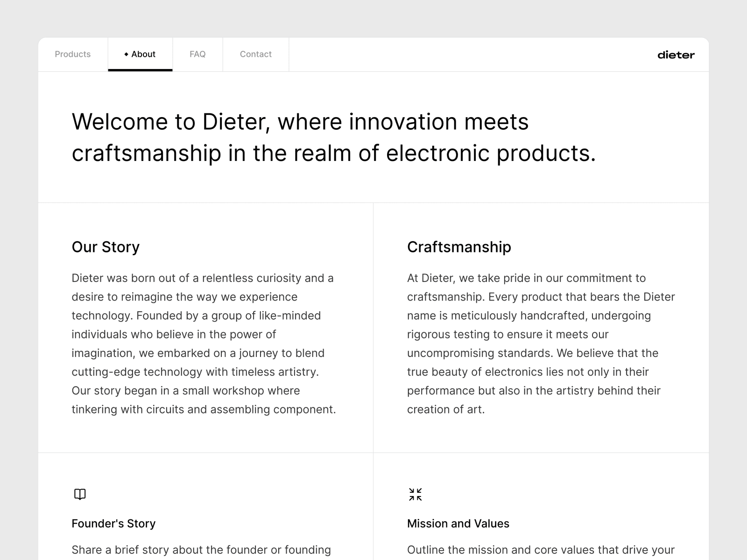The width and height of the screenshot is (747, 560).
Task: Click the Craftsmanship heading
Action: pos(459,247)
